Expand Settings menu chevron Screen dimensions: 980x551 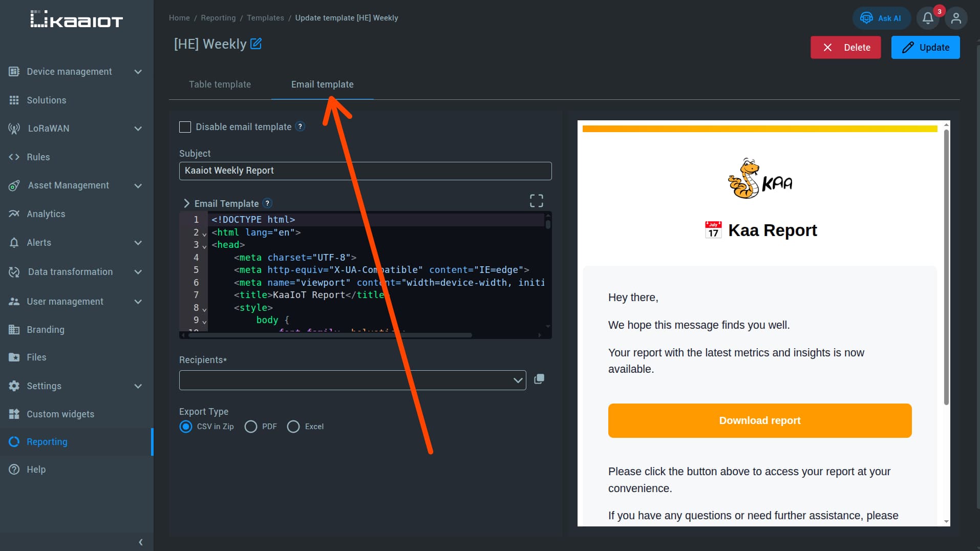[x=138, y=386]
